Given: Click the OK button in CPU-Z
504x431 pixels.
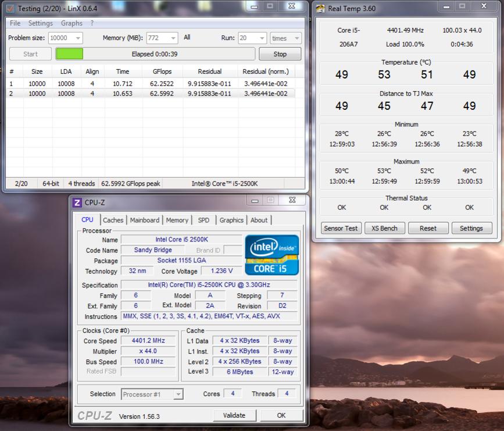Looking at the screenshot, I should click(x=281, y=415).
